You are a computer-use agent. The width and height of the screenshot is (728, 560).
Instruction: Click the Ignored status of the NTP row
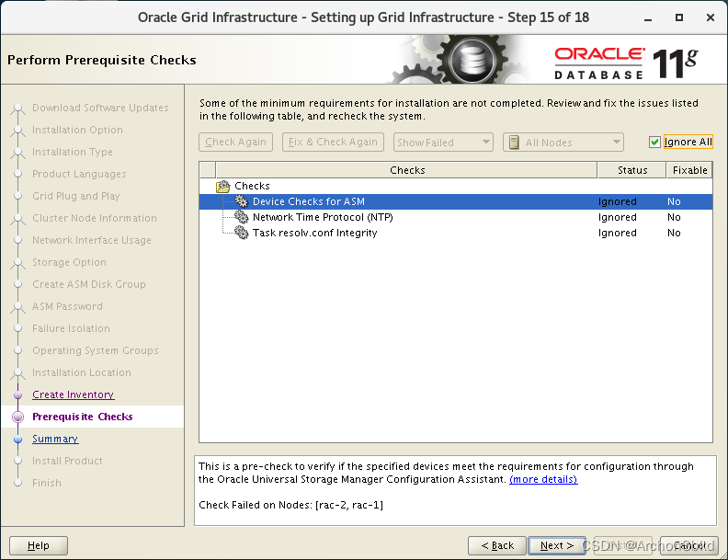coord(617,217)
